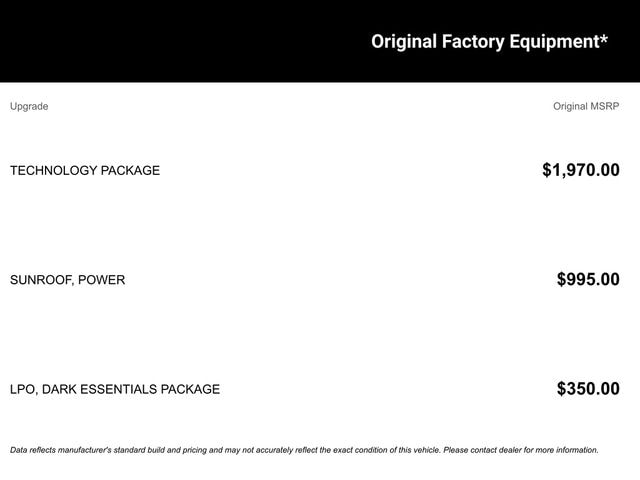Click the word 'Factory' in the heading
Screen dimensions: 640x480
pyautogui.click(x=478, y=41)
